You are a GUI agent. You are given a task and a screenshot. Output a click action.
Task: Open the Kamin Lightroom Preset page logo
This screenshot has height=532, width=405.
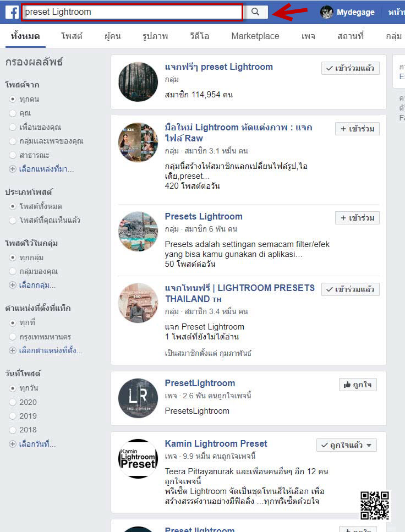(138, 459)
